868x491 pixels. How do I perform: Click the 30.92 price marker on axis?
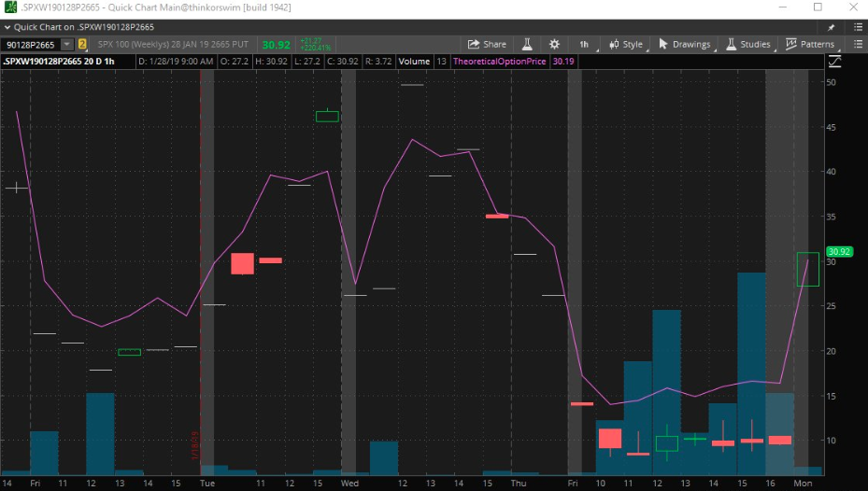[839, 251]
